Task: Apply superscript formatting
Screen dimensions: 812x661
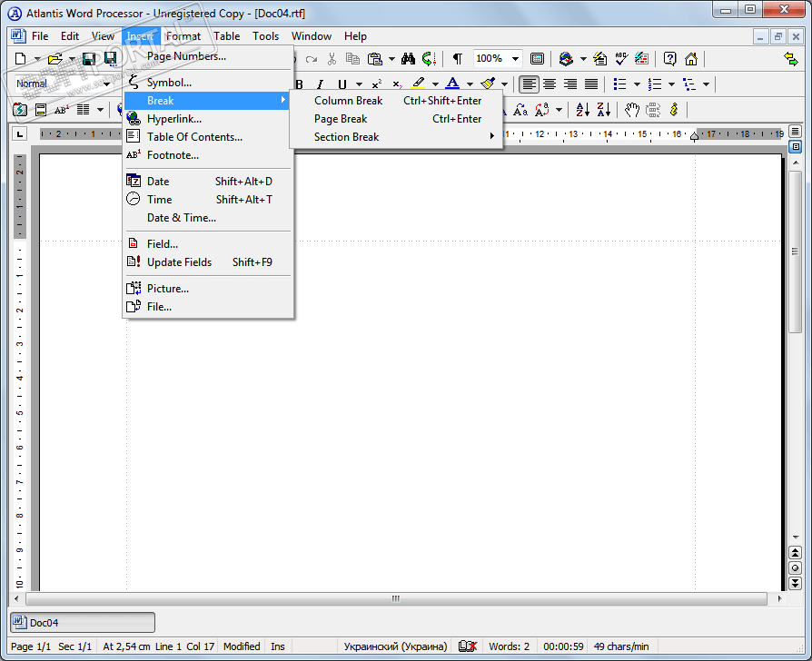Action: coord(377,84)
